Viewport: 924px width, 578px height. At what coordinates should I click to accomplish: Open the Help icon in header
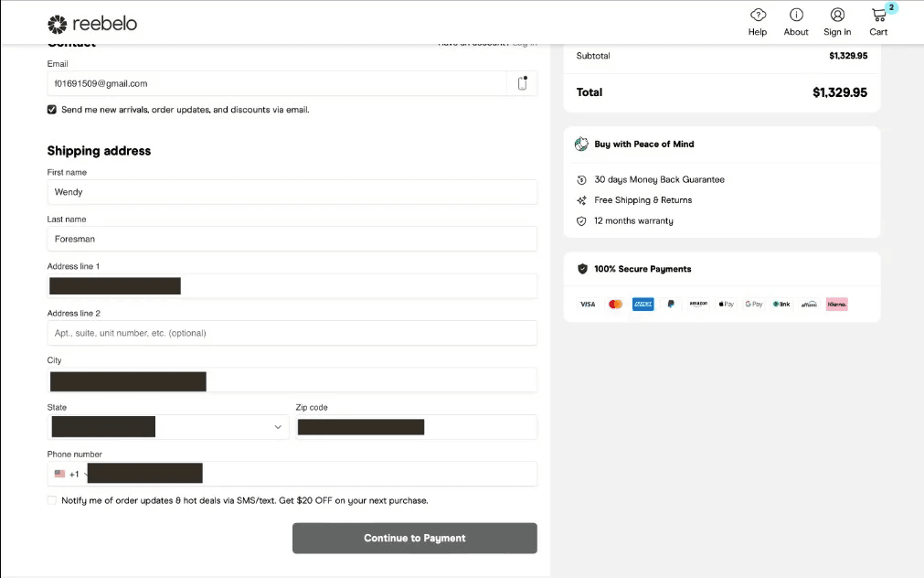pyautogui.click(x=758, y=15)
